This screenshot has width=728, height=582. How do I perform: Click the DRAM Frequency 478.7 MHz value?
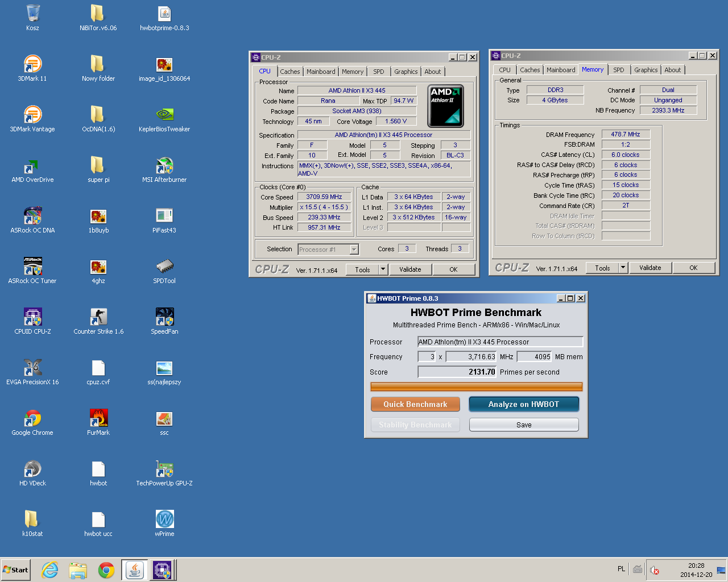(x=626, y=134)
